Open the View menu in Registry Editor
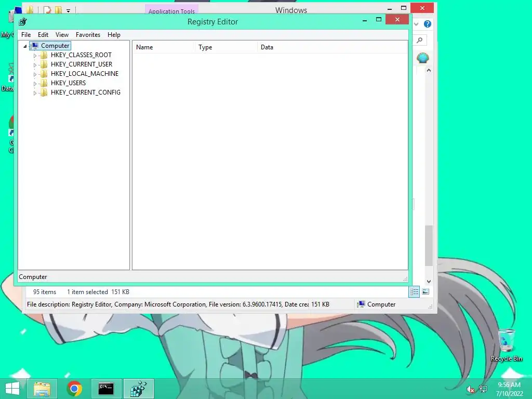This screenshot has height=399, width=532. pos(62,35)
